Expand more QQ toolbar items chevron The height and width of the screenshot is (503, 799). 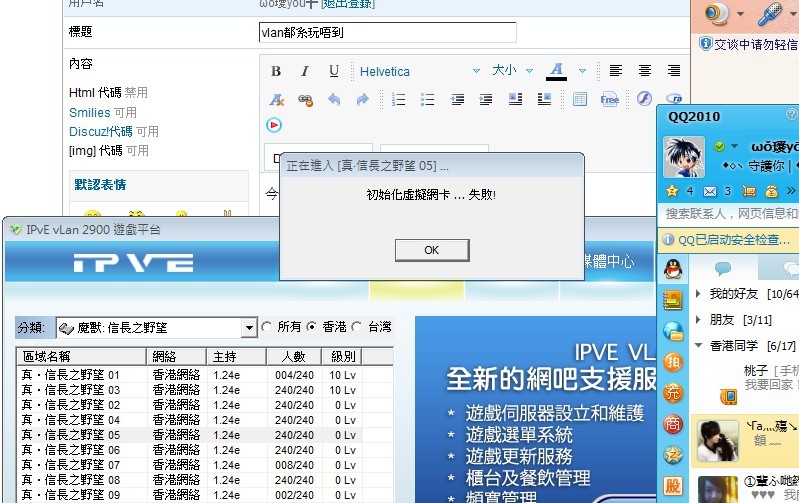click(x=791, y=191)
